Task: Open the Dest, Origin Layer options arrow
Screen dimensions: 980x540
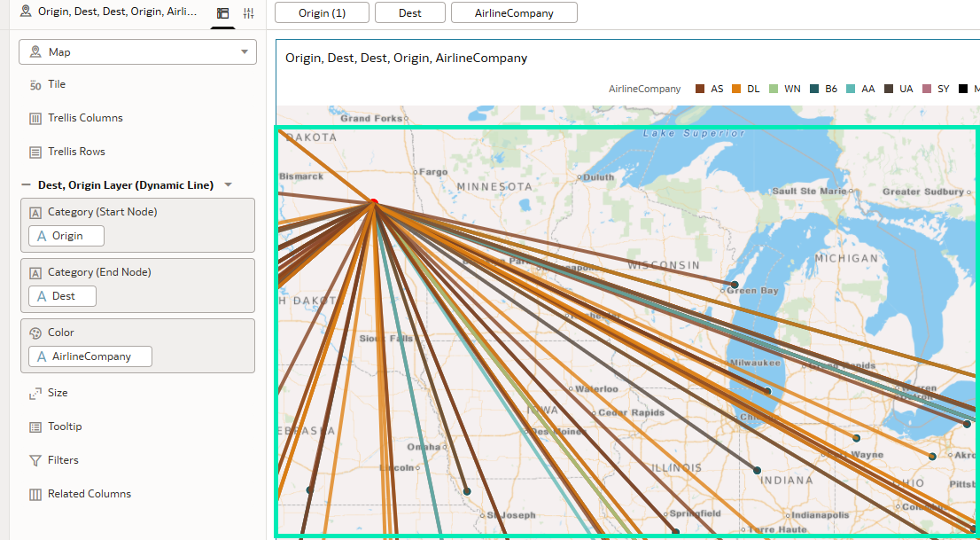Action: coord(229,185)
